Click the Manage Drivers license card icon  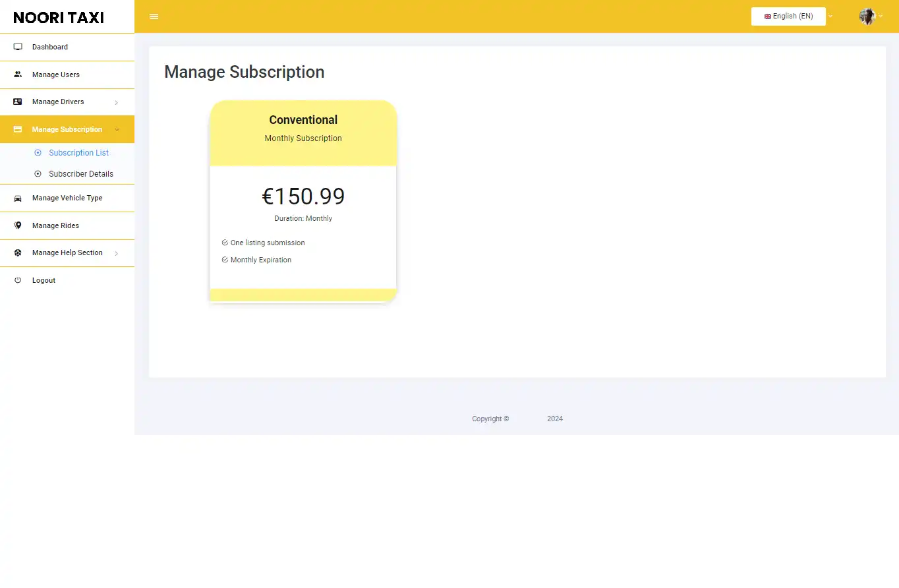point(17,102)
